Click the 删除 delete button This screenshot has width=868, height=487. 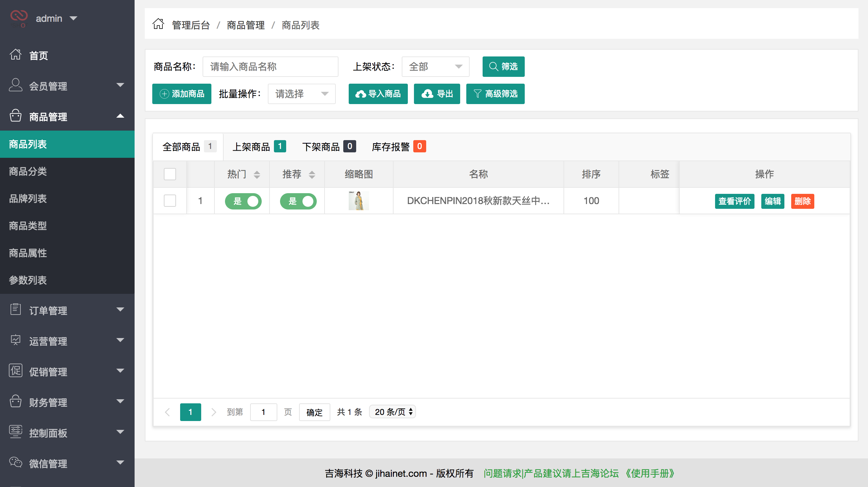click(803, 201)
